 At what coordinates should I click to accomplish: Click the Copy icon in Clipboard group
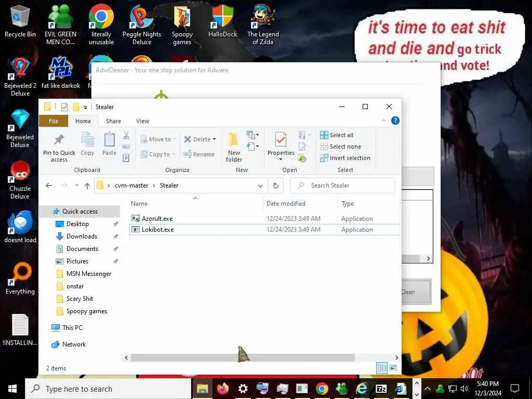coord(87,144)
